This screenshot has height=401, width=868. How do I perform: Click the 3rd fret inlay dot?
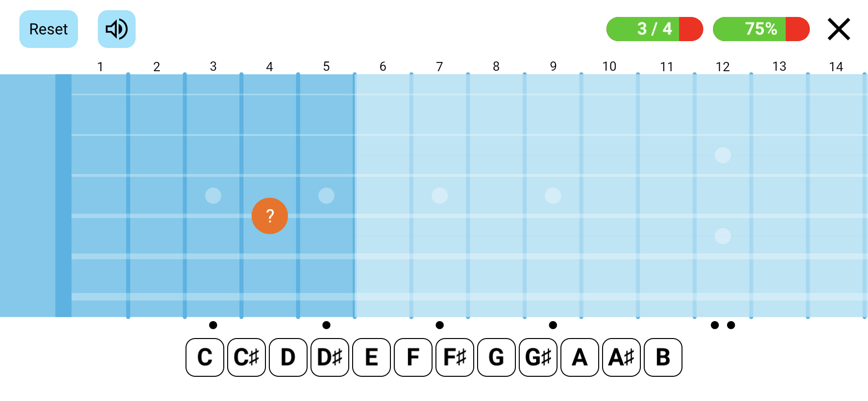pos(213,196)
